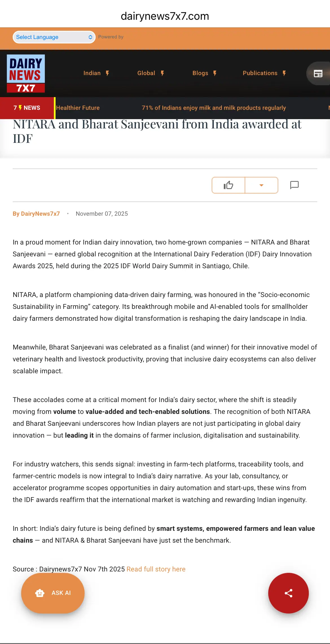The height and width of the screenshot is (644, 330).
Task: Open comments with the speech bubble icon
Action: [x=294, y=185]
